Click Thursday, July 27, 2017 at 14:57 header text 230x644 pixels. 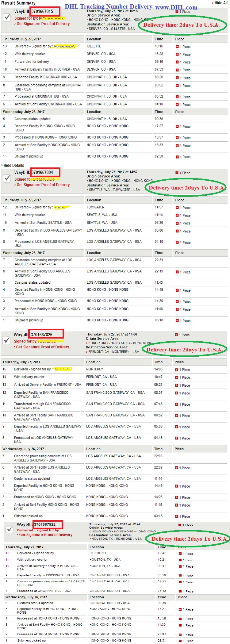(x=112, y=172)
